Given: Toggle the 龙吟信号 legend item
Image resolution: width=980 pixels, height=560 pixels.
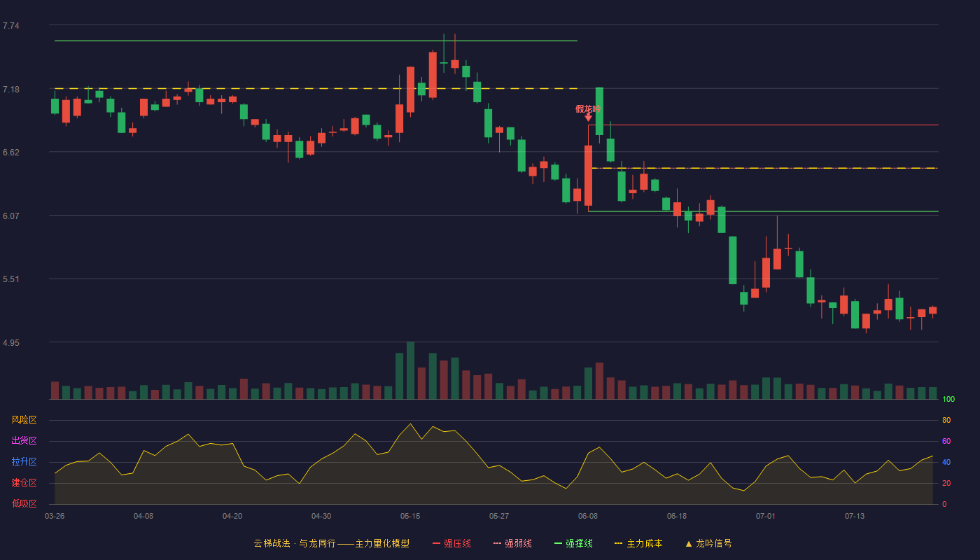Looking at the screenshot, I should (x=708, y=543).
